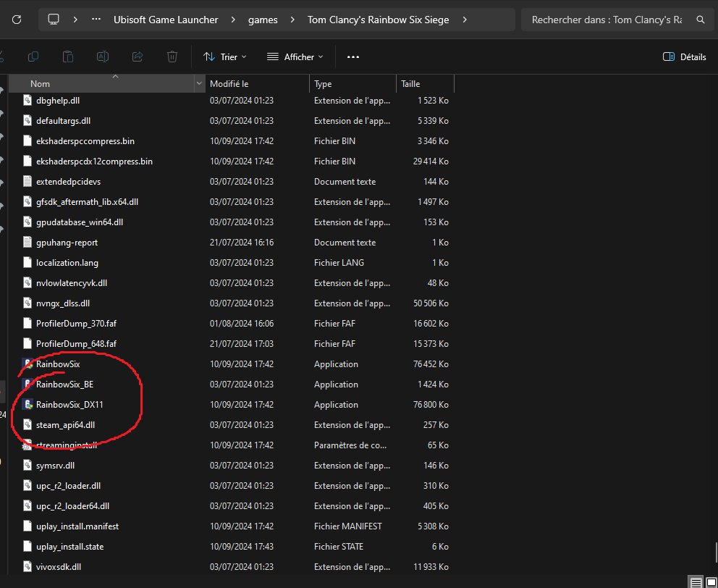Toggle the Détails pane button
The height and width of the screenshot is (588, 718).
[x=685, y=56]
